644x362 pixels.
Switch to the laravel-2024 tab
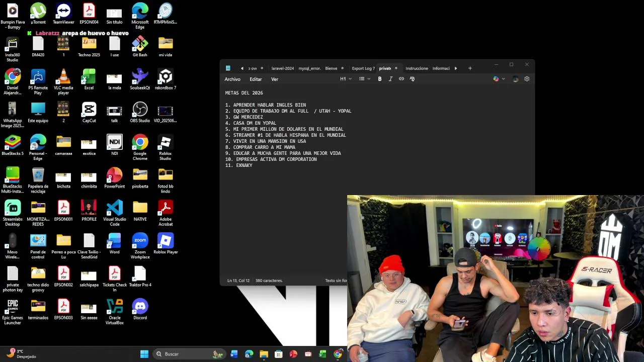[282, 68]
